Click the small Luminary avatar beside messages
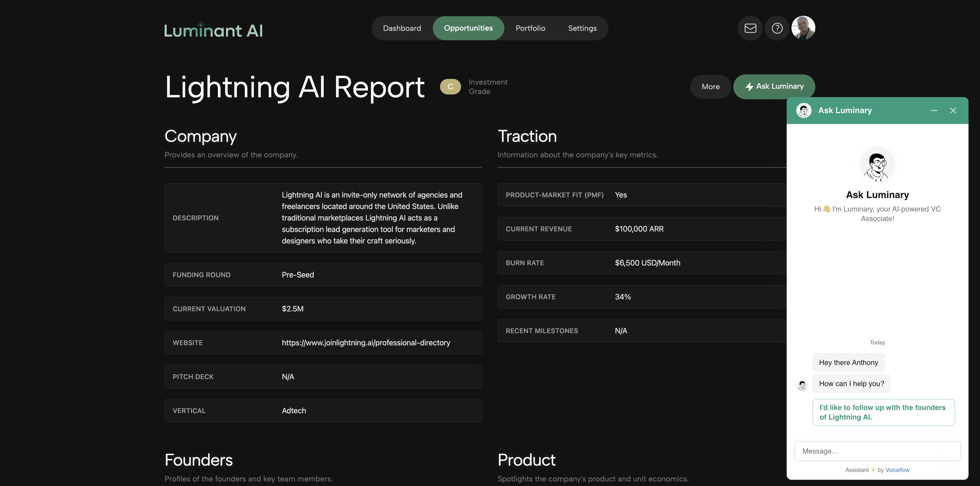980x486 pixels. tap(802, 386)
